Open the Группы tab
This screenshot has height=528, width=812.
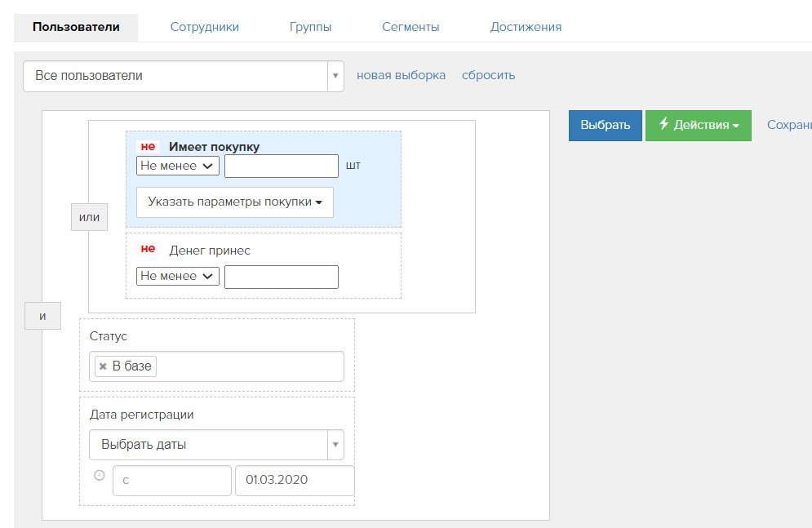coord(310,27)
